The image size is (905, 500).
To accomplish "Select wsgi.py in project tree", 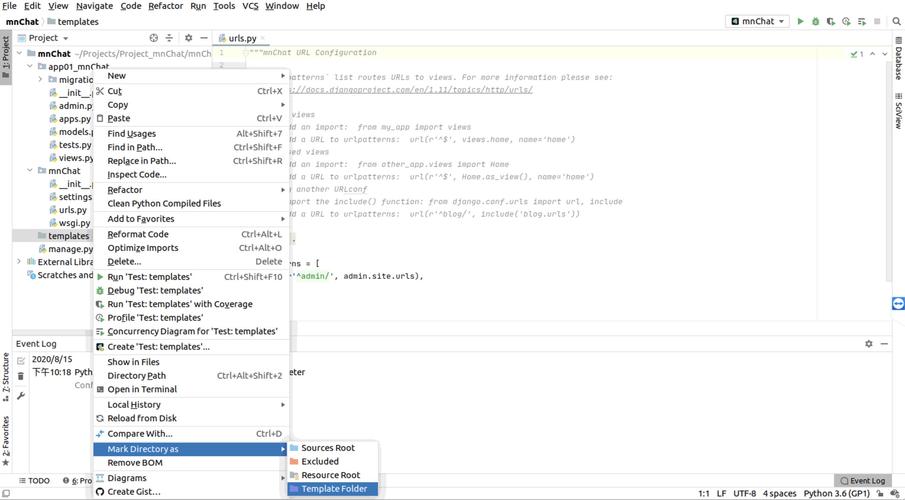I will 74,223.
